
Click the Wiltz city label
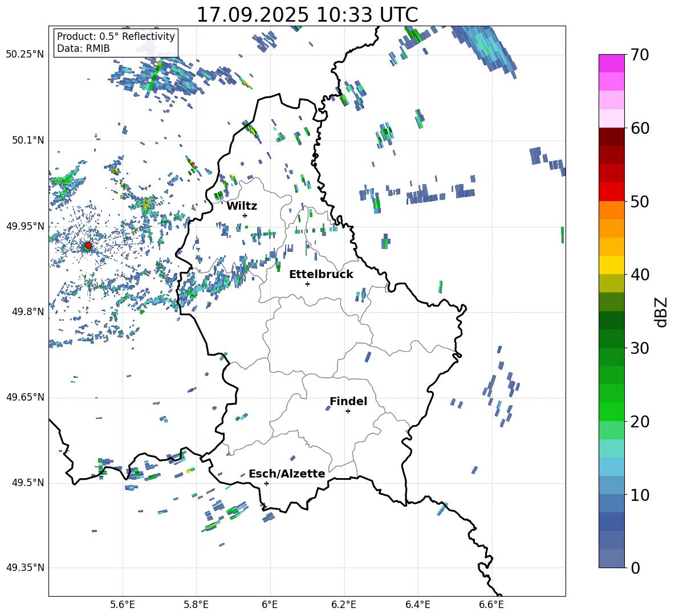242,206
